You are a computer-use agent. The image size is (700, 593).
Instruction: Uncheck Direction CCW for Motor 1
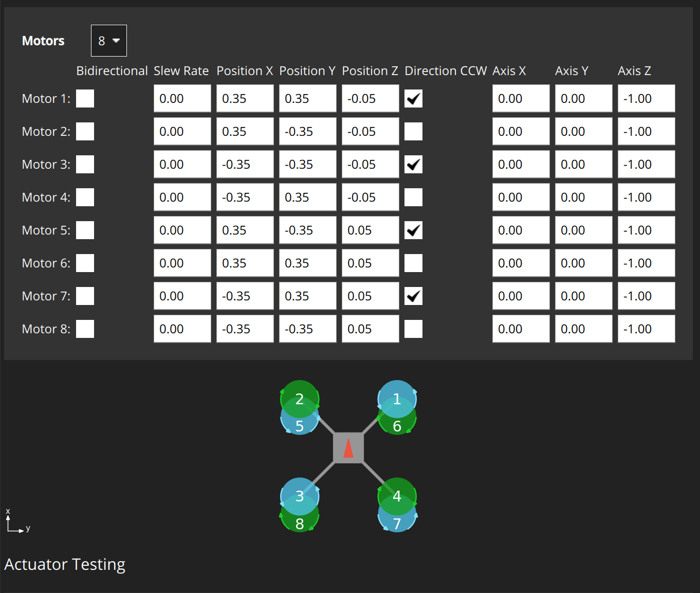point(414,98)
